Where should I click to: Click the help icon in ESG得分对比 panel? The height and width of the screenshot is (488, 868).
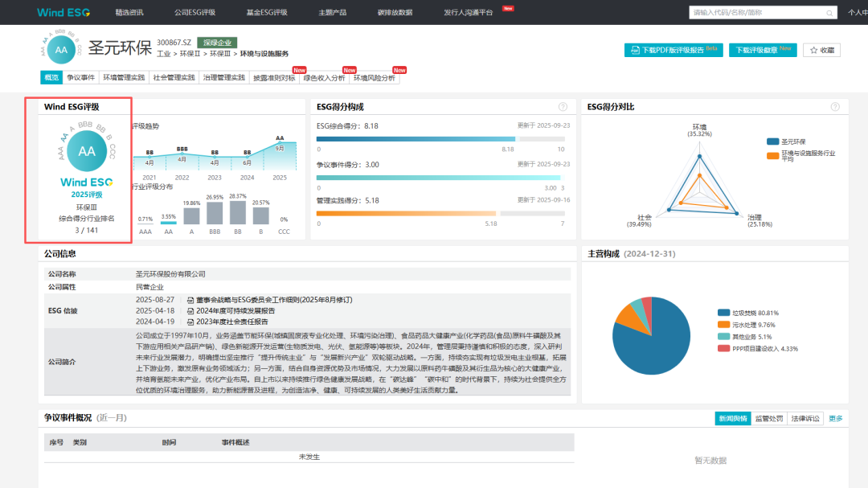(835, 107)
